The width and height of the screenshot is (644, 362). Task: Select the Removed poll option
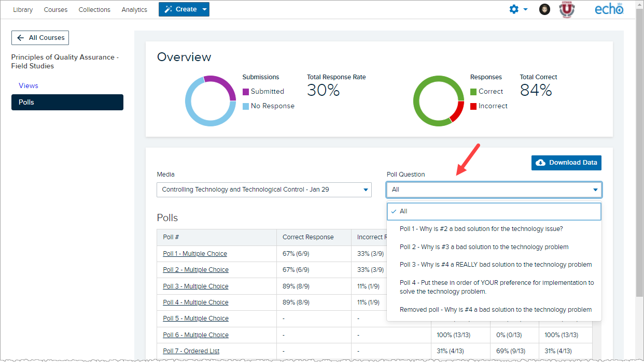[494, 310]
